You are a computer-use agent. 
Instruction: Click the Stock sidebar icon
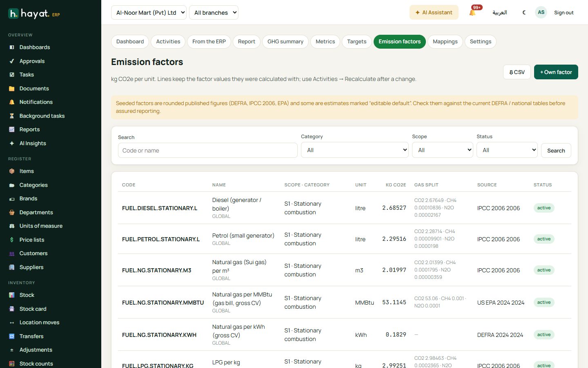pyautogui.click(x=12, y=295)
